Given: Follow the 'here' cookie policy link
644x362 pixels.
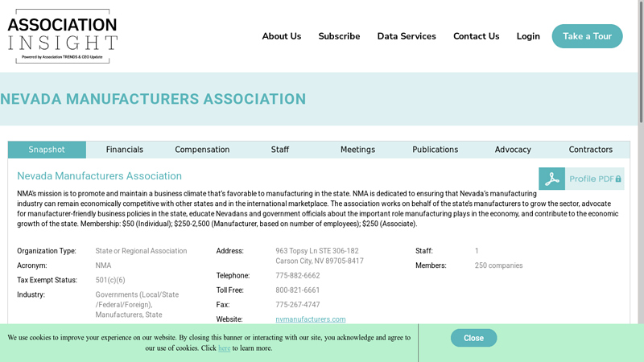Looking at the screenshot, I should [x=224, y=348].
